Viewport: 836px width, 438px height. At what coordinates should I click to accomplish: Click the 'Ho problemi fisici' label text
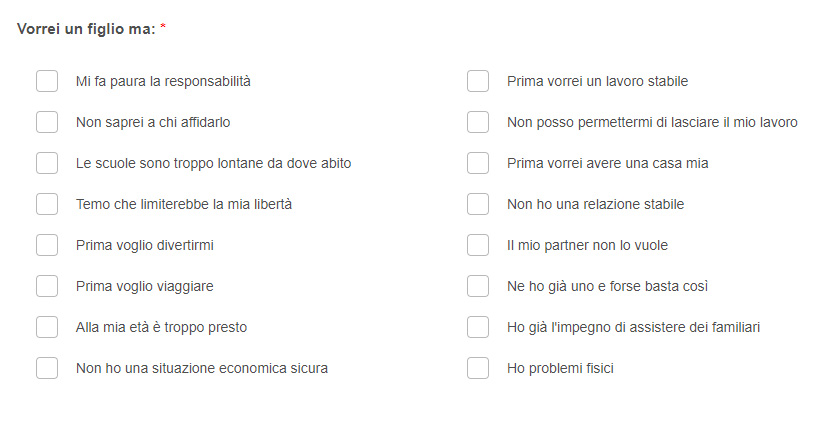(560, 368)
